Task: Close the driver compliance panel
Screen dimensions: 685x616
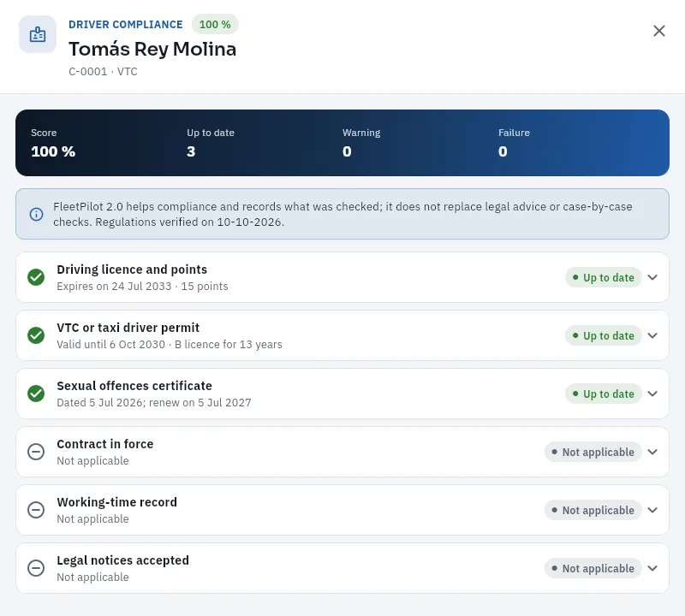Action: (x=658, y=31)
